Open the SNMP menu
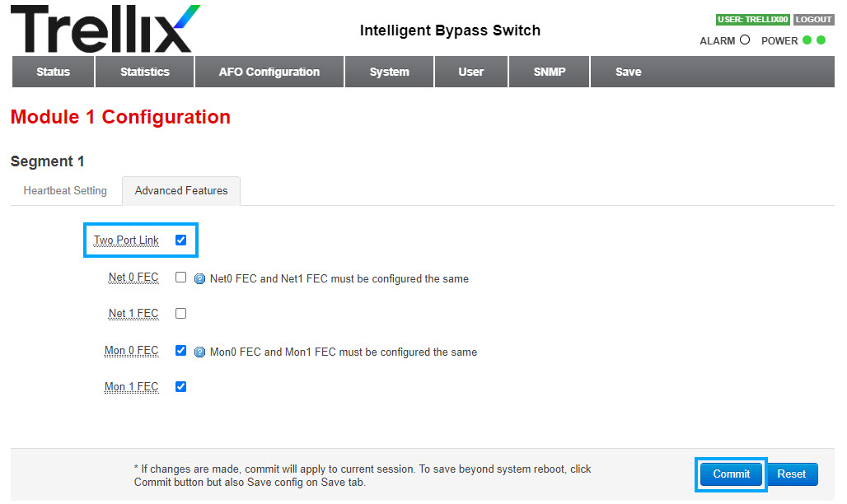This screenshot has width=847, height=504. (x=550, y=72)
